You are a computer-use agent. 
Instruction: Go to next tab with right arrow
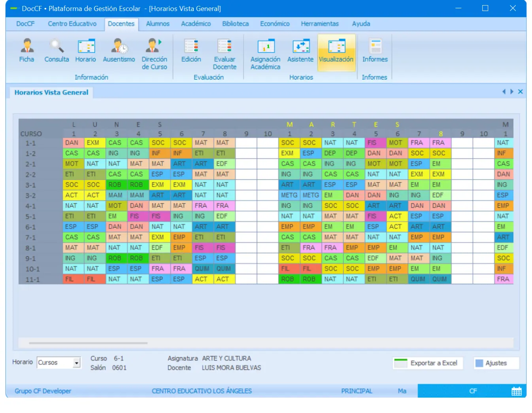pos(512,92)
